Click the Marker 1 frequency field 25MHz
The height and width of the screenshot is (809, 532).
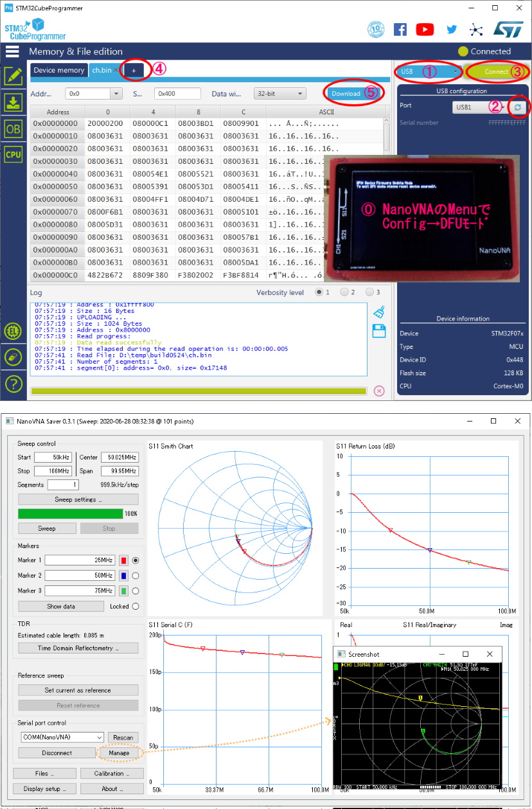click(x=80, y=560)
